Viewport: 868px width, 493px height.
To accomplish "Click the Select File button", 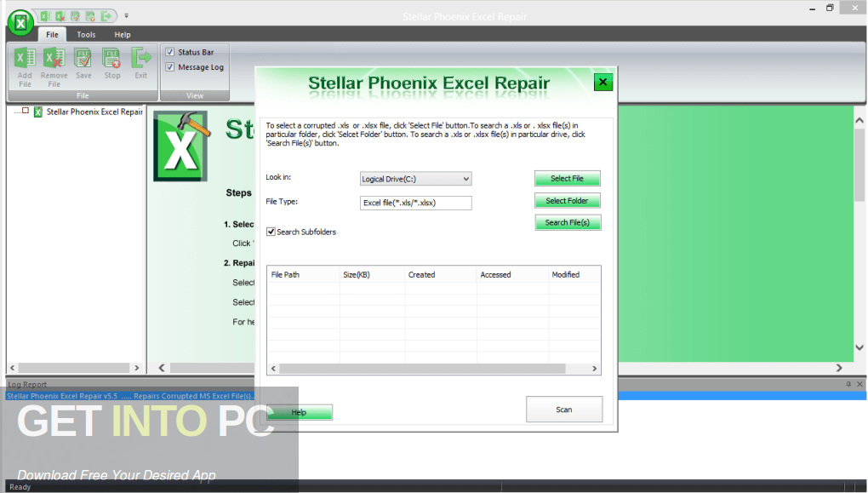I will 568,178.
